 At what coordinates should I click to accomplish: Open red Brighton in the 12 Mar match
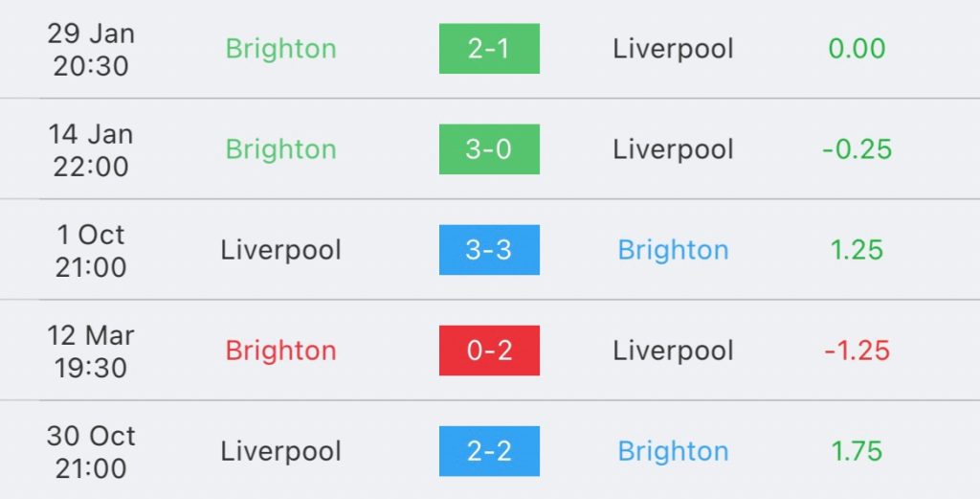280,352
